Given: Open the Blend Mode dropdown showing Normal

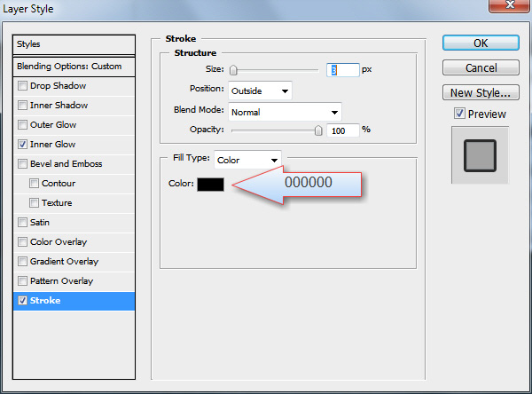Looking at the screenshot, I should [x=285, y=112].
